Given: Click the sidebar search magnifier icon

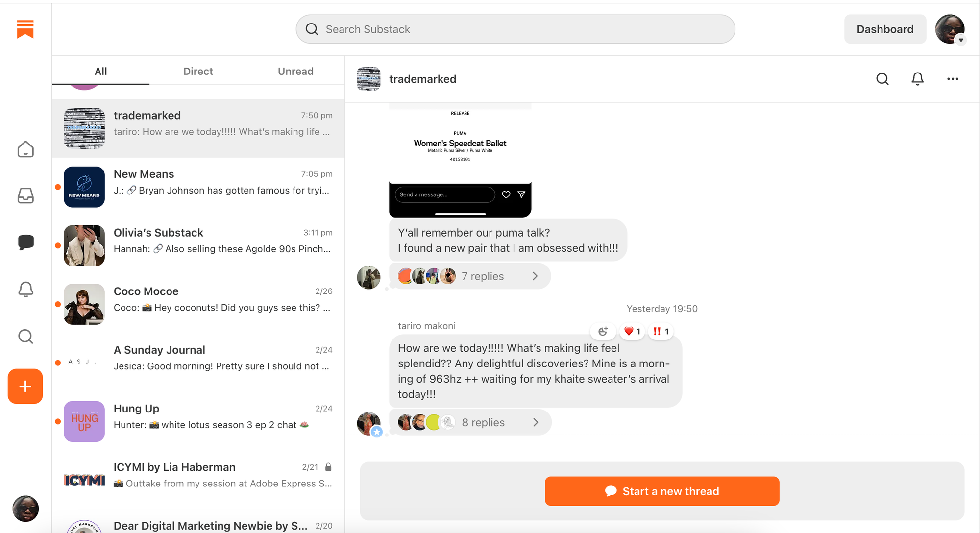Looking at the screenshot, I should click(x=25, y=336).
